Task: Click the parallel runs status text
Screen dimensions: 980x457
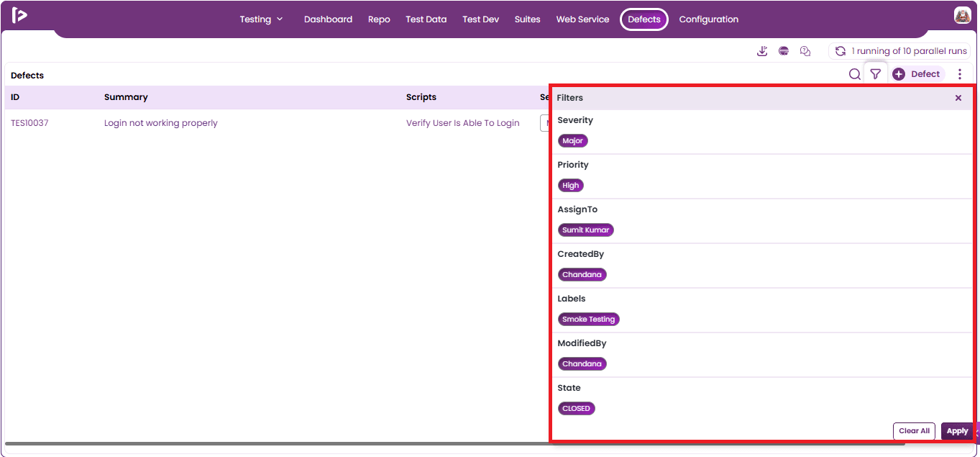Action: (x=910, y=51)
